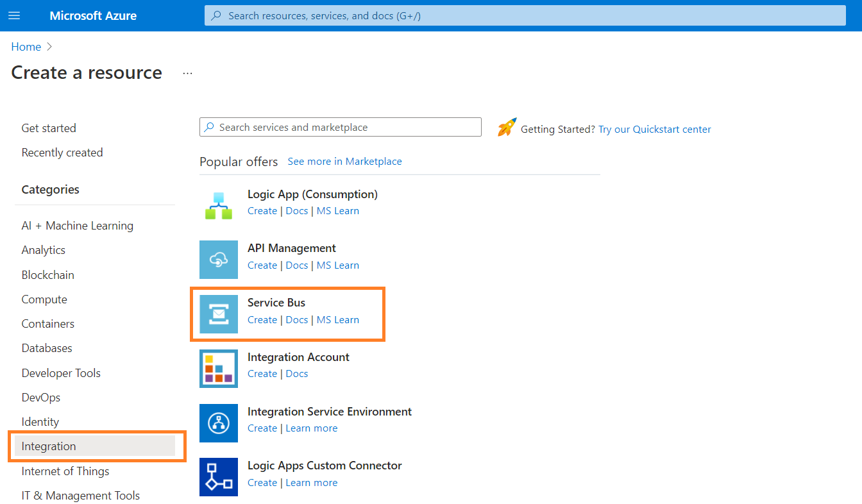Click the Microsoft Azure portal title
Viewport: 862px width, 504px height.
click(93, 16)
